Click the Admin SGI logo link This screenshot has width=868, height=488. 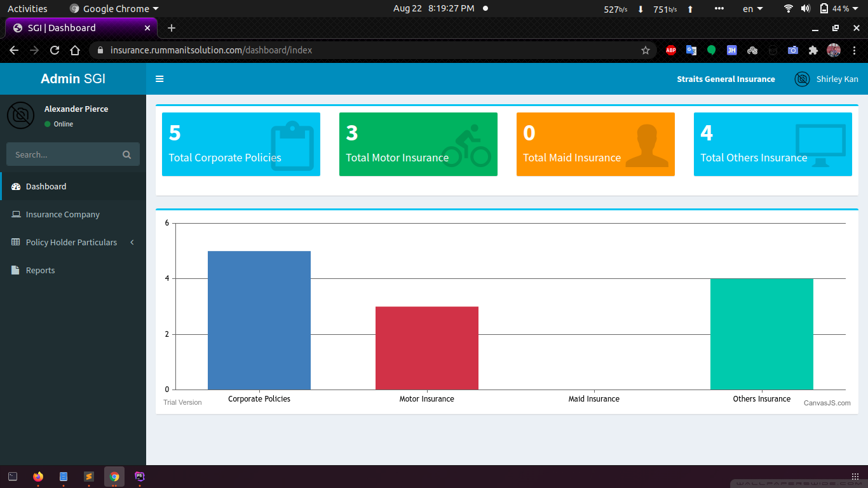point(73,79)
